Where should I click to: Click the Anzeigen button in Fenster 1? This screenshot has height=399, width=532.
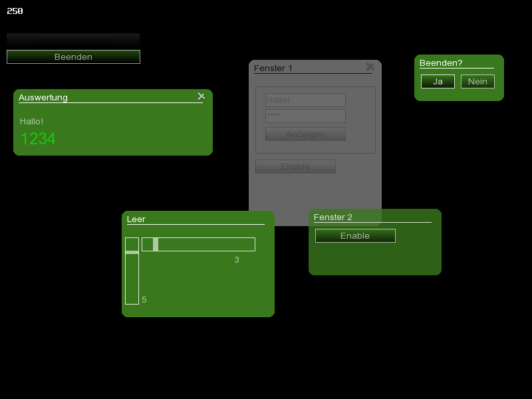(305, 134)
